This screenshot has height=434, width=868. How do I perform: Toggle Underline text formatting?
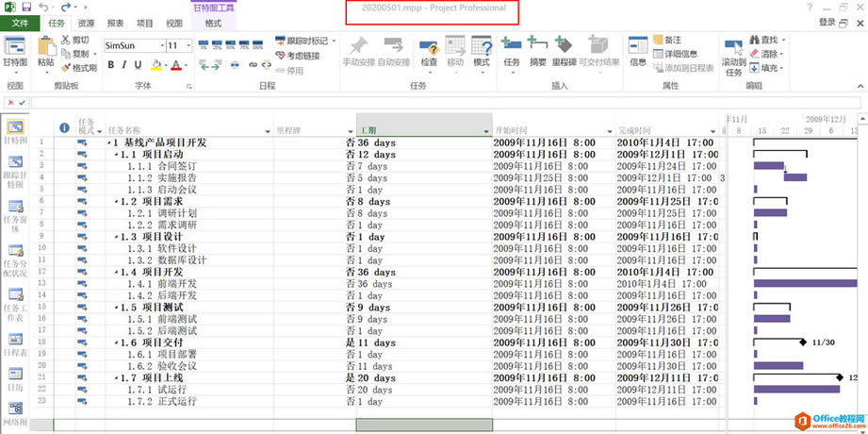coord(139,65)
